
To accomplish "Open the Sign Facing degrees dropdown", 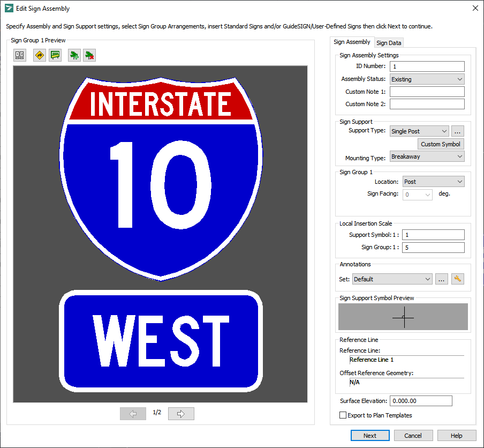I will [x=417, y=195].
